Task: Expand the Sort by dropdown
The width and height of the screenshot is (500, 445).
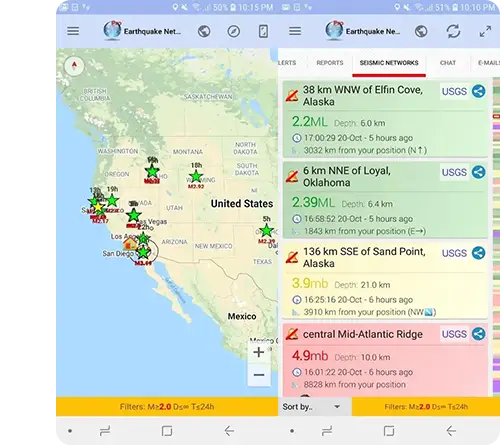Action: tap(312, 407)
